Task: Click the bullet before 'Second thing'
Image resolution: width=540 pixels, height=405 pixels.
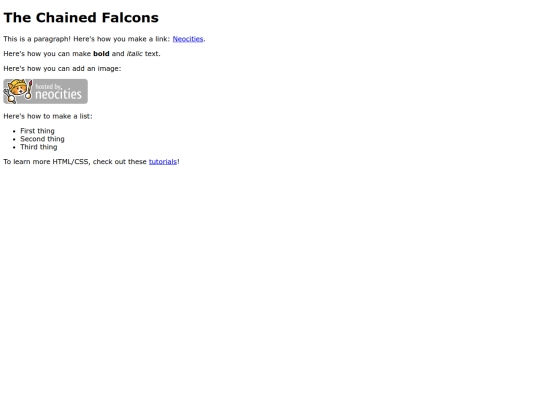Action: click(14, 139)
